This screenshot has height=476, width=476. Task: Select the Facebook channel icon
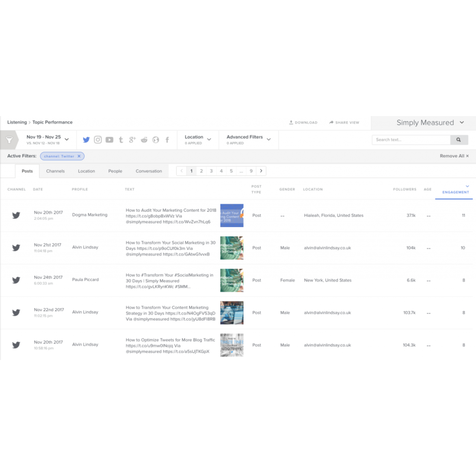coord(167,139)
